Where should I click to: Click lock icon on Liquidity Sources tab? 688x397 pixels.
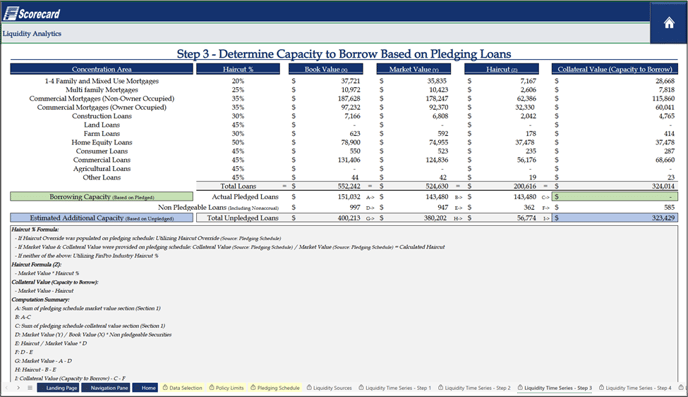point(309,388)
